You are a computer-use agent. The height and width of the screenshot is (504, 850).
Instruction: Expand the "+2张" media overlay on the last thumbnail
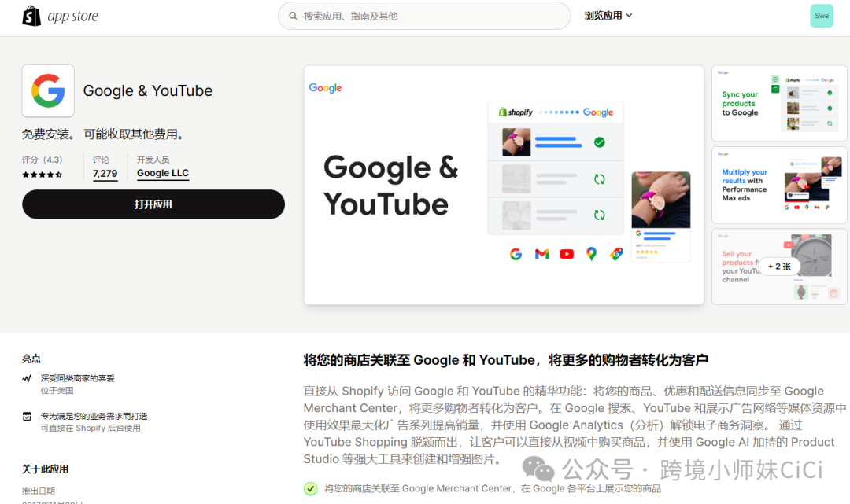pyautogui.click(x=778, y=267)
